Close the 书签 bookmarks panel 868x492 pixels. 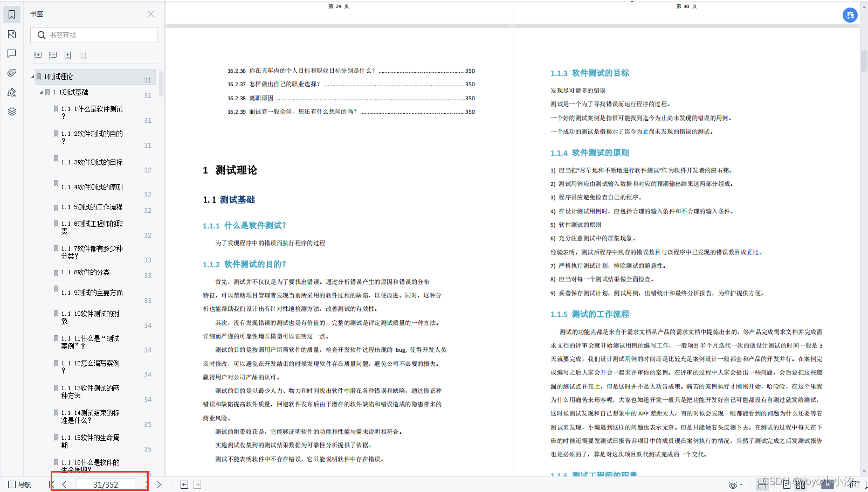click(x=151, y=14)
